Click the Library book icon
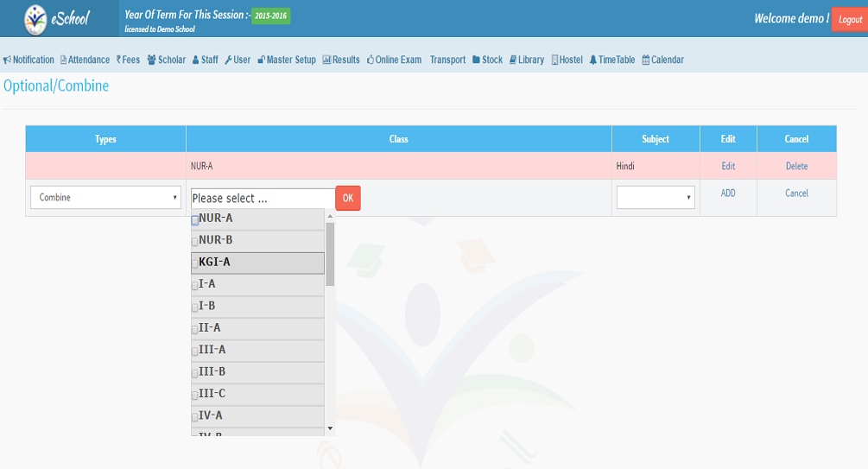 tap(513, 60)
